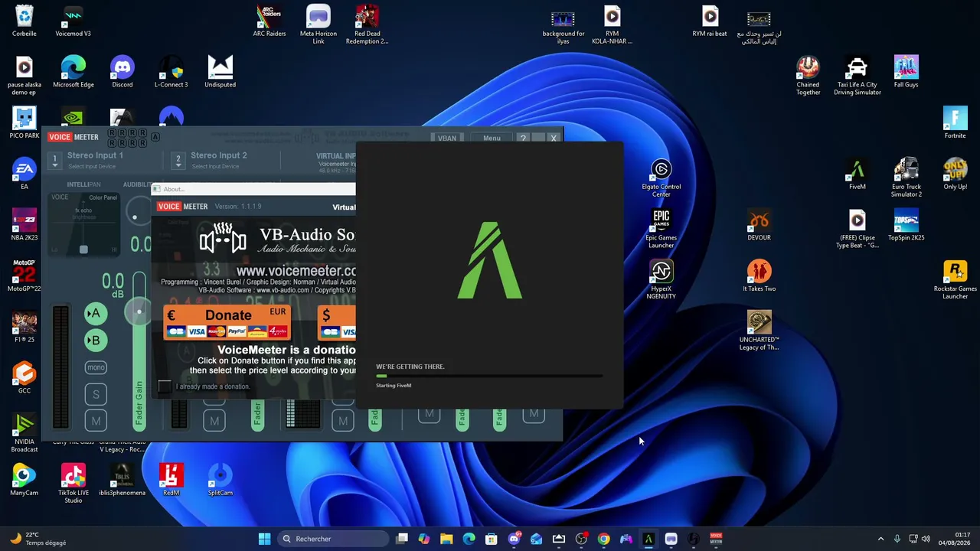Select the NVIDIA Broadcast desktop icon
This screenshot has width=980, height=551.
(24, 433)
